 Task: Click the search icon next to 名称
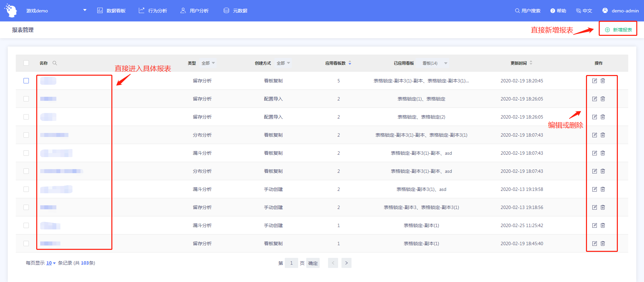55,63
